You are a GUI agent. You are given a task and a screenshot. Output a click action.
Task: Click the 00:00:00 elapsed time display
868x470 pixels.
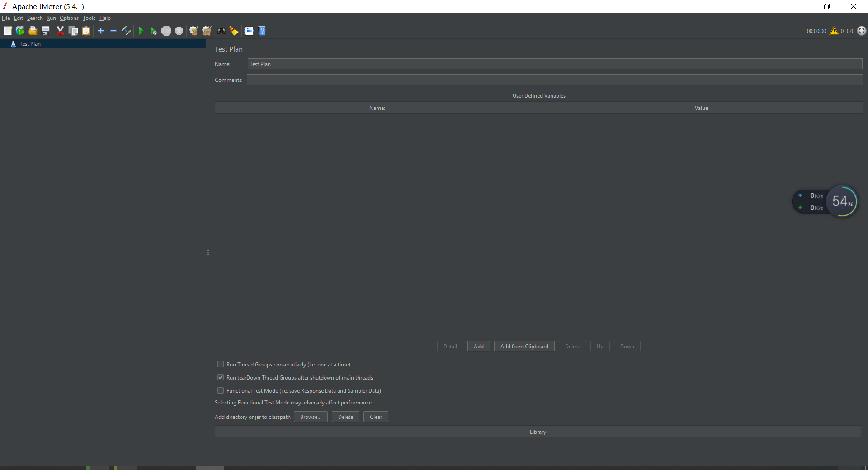tap(816, 31)
